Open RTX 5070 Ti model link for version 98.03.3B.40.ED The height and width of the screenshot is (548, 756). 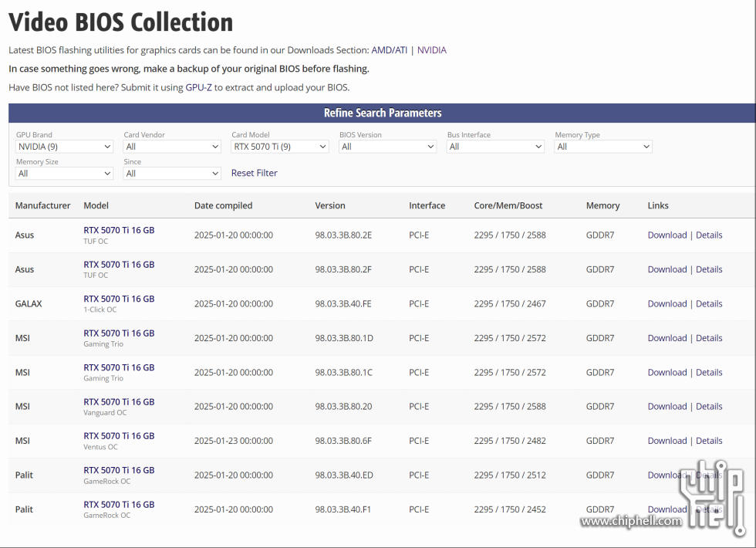pos(119,470)
